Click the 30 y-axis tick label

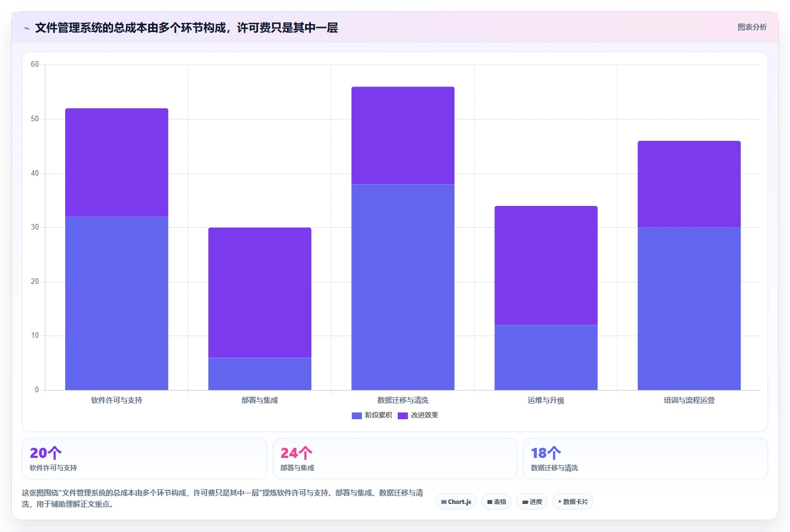[x=35, y=227]
